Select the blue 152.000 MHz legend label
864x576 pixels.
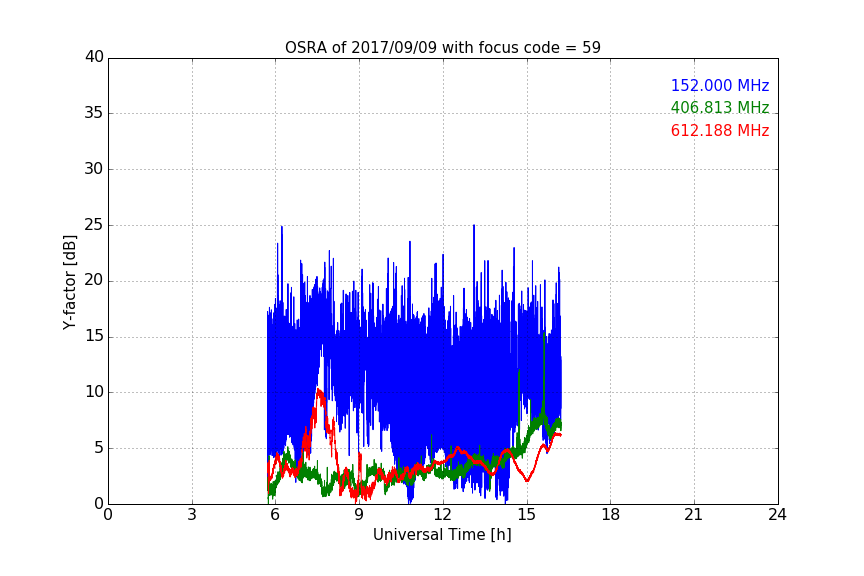pyautogui.click(x=720, y=85)
